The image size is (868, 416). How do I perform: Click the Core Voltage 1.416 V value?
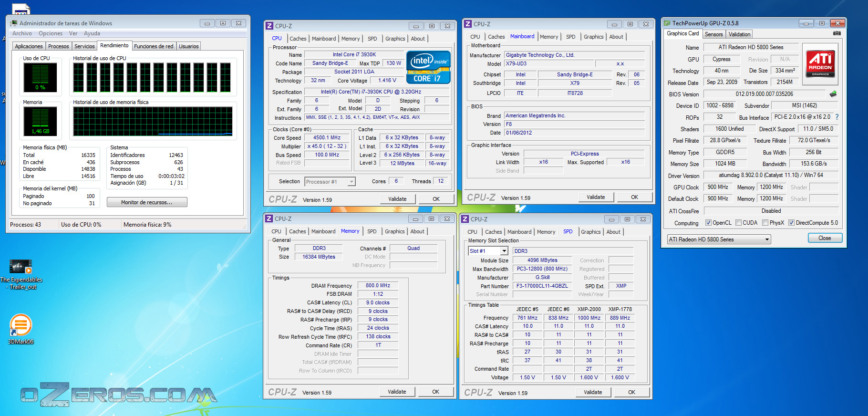pos(387,80)
